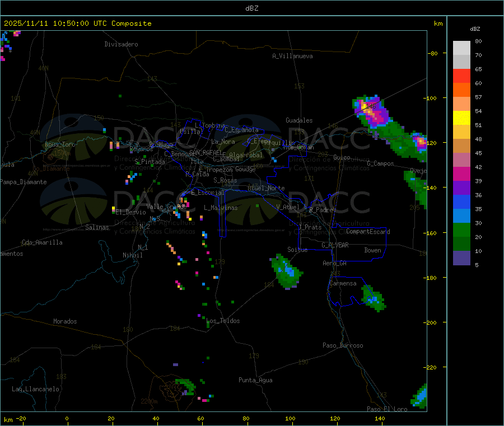This screenshot has width=504, height=426.
Task: Select the dark green 10-20 dBZ legend swatch
Action: 461,244
